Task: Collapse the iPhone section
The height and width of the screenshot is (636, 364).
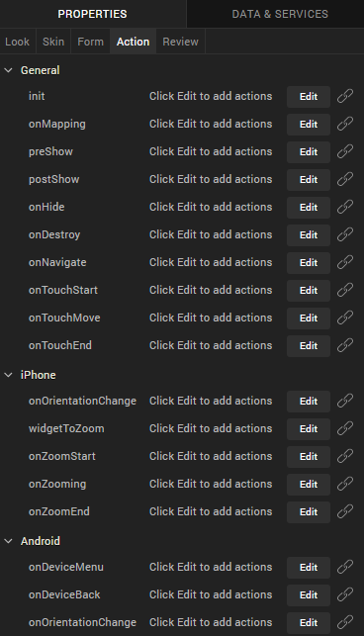Action: [x=8, y=375]
